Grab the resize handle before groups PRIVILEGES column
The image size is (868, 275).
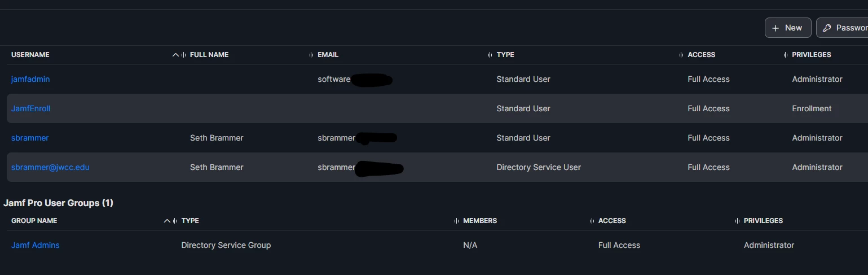737,221
